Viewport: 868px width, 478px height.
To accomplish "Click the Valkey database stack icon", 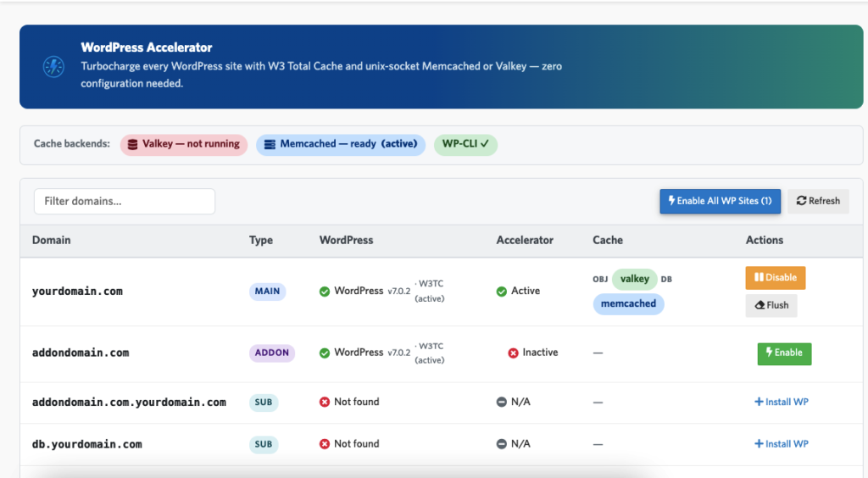I will 133,144.
